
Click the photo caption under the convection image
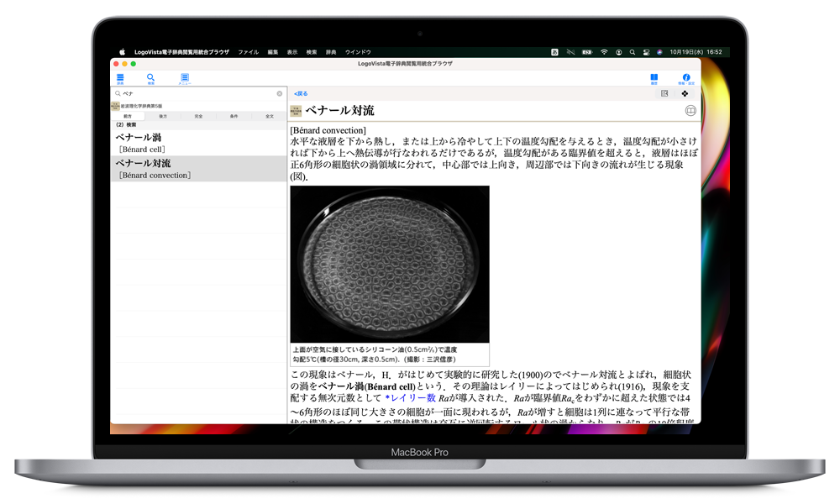375,354
